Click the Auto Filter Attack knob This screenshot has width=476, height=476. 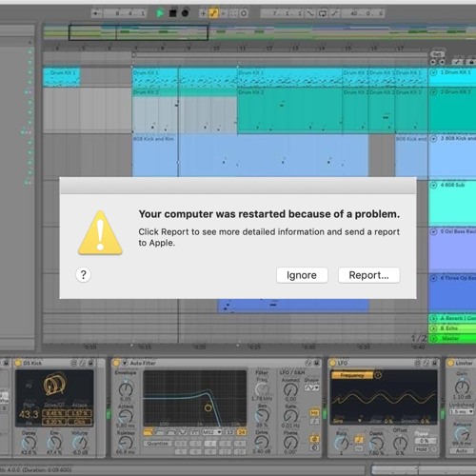click(126, 416)
